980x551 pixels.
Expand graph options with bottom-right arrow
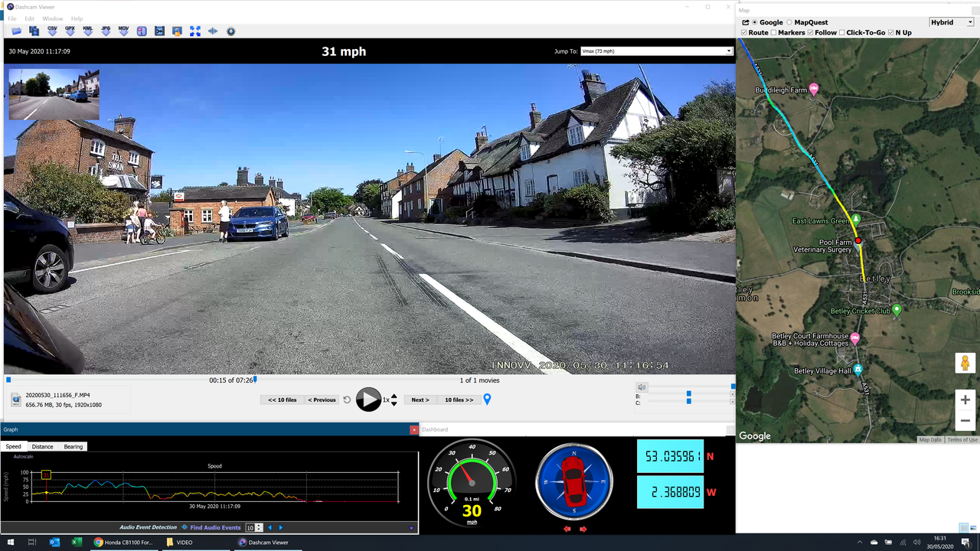point(411,528)
